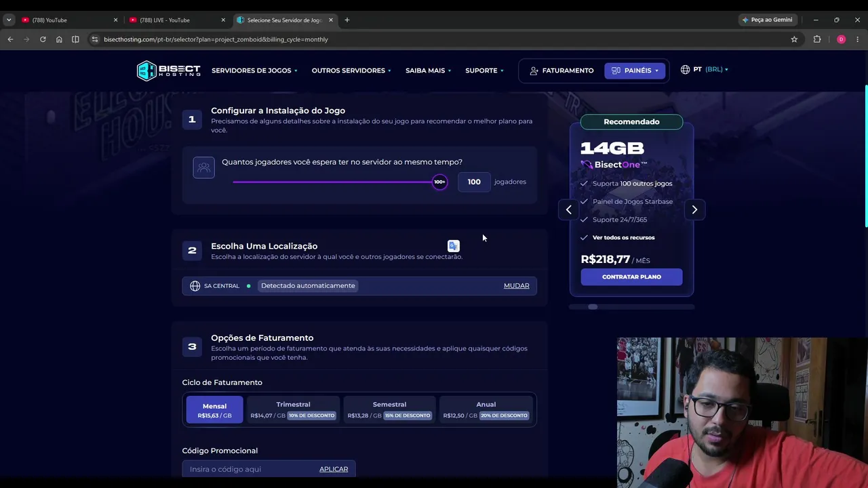Viewport: 868px width, 488px height.
Task: Expand the Servidores de Jogos menu
Action: tap(254, 70)
